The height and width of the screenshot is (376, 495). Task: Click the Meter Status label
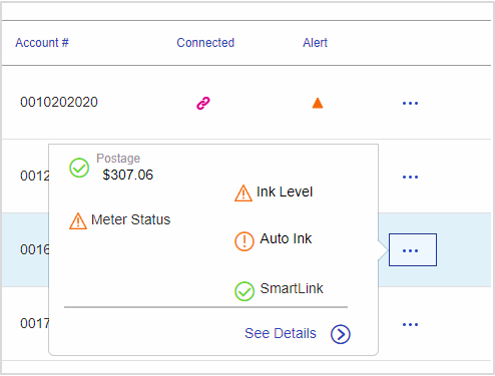click(x=131, y=220)
